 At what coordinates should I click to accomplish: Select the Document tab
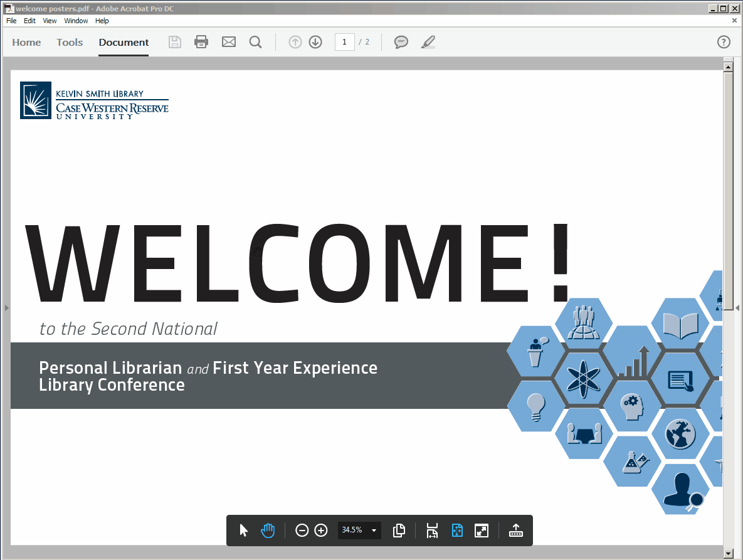pos(124,42)
